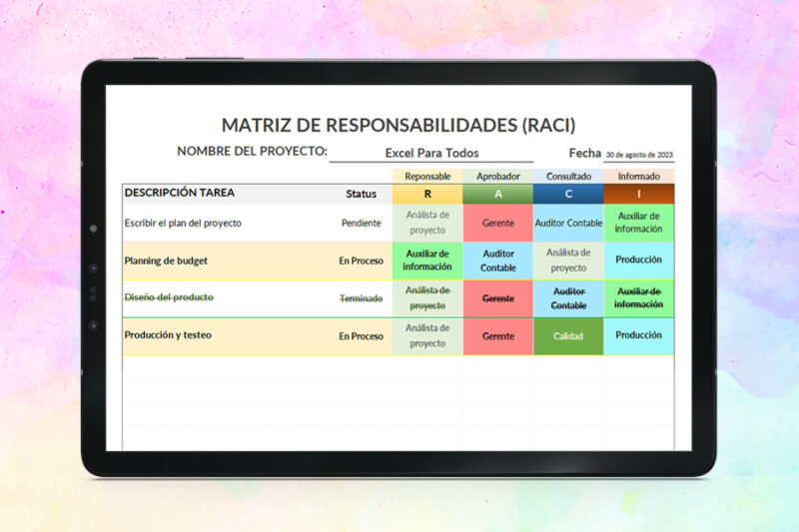The height and width of the screenshot is (532, 799).
Task: Select Producción in Planning de budget row
Action: pyautogui.click(x=639, y=261)
